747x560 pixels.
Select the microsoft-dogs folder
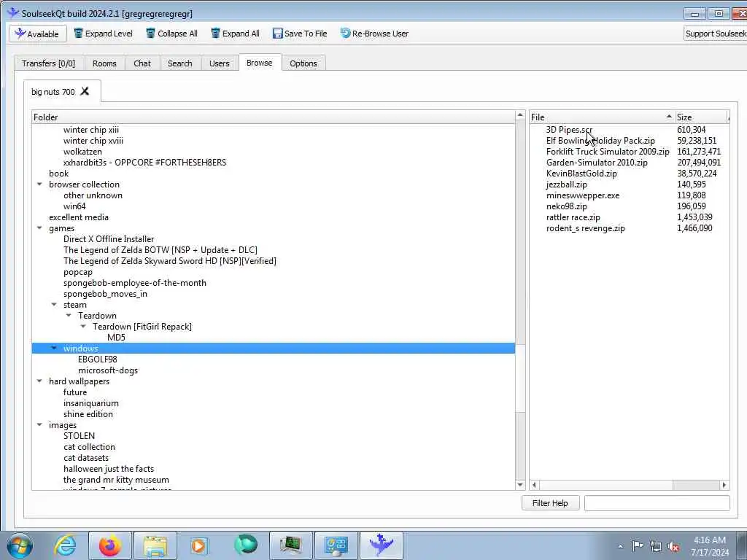click(x=108, y=370)
